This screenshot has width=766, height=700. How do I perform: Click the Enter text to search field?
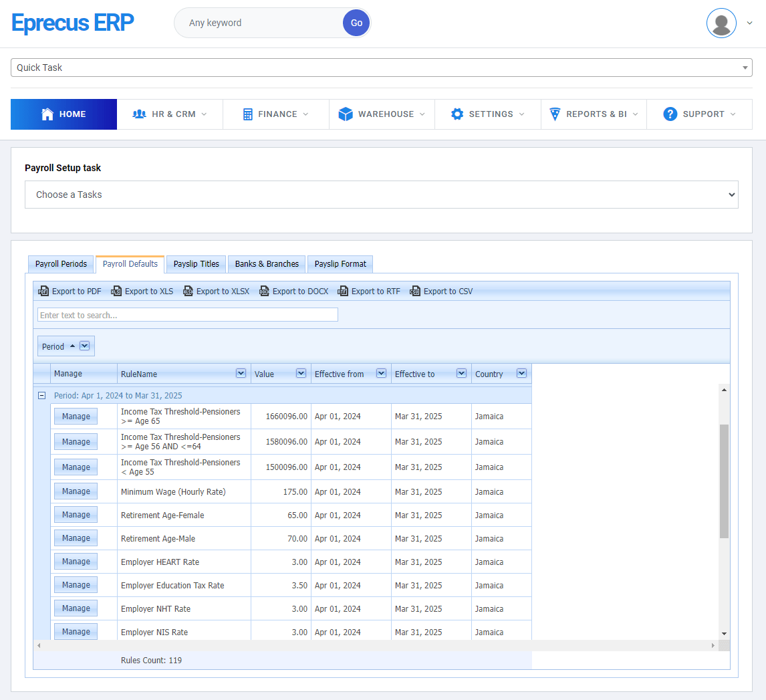(x=188, y=315)
